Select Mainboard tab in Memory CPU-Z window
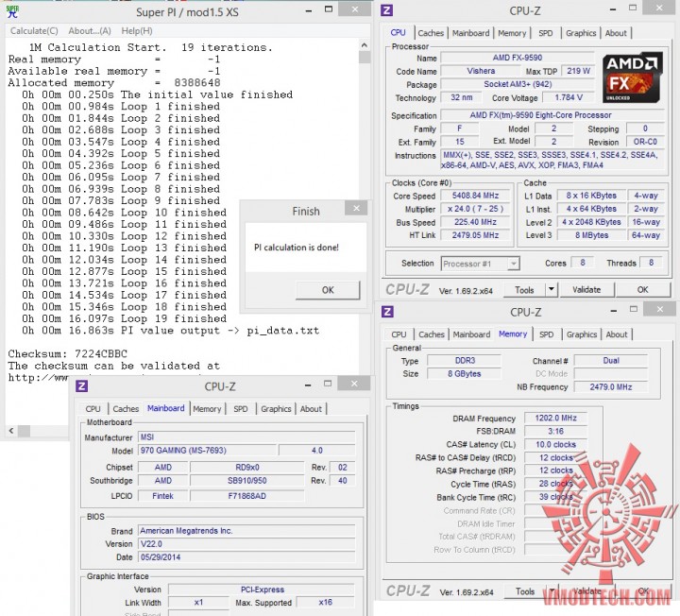Image resolution: width=680 pixels, height=616 pixels. [x=471, y=334]
